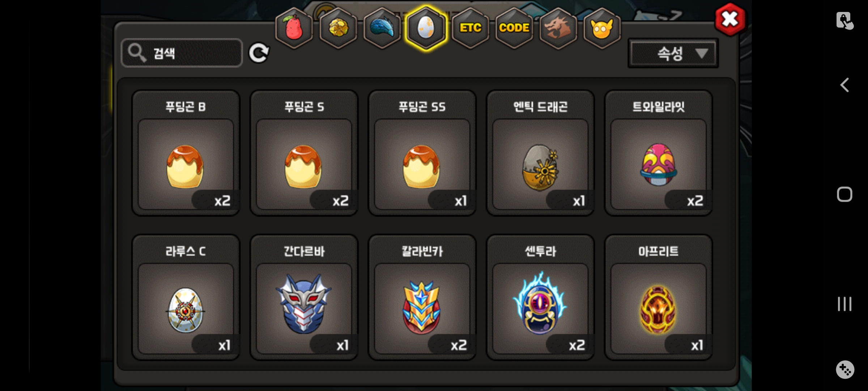Select the yellow mask face tab
Image resolution: width=868 pixels, height=391 pixels.
(x=602, y=28)
